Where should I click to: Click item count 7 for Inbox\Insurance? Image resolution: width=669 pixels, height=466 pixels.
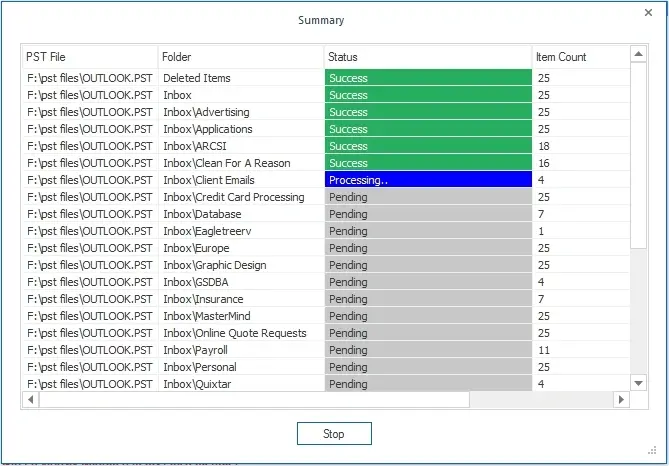(581, 299)
